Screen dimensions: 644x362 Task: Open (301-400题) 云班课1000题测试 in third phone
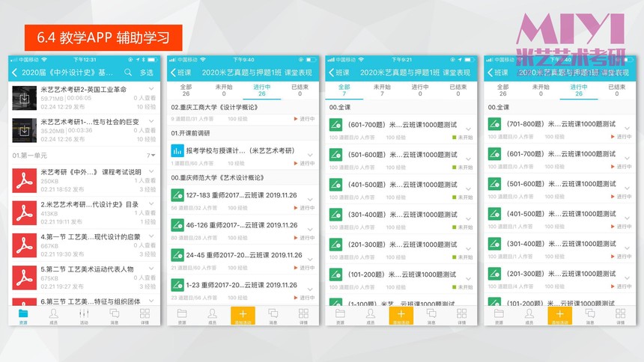click(x=401, y=220)
